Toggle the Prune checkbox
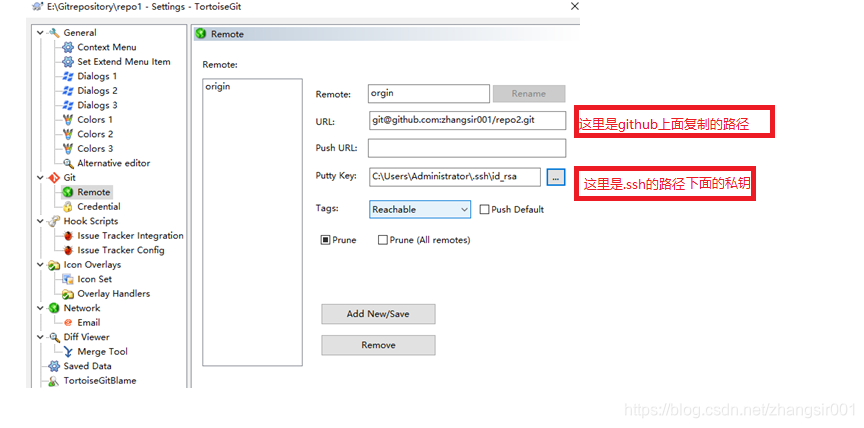The width and height of the screenshot is (864, 428). pos(325,240)
